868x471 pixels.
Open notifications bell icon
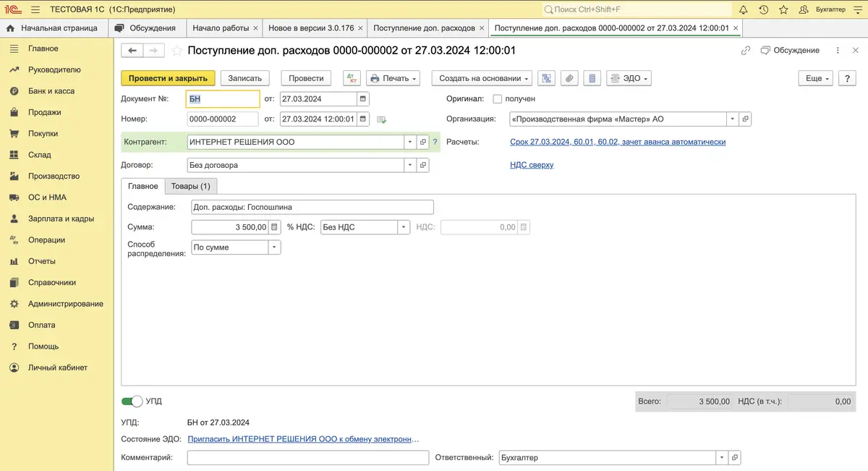coord(743,9)
